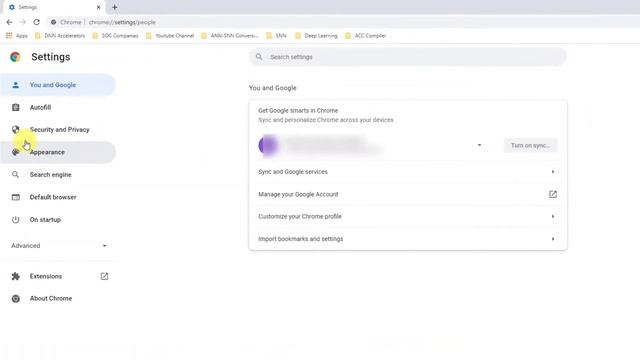
Task: Click the Sync and Google services text
Action: [293, 172]
